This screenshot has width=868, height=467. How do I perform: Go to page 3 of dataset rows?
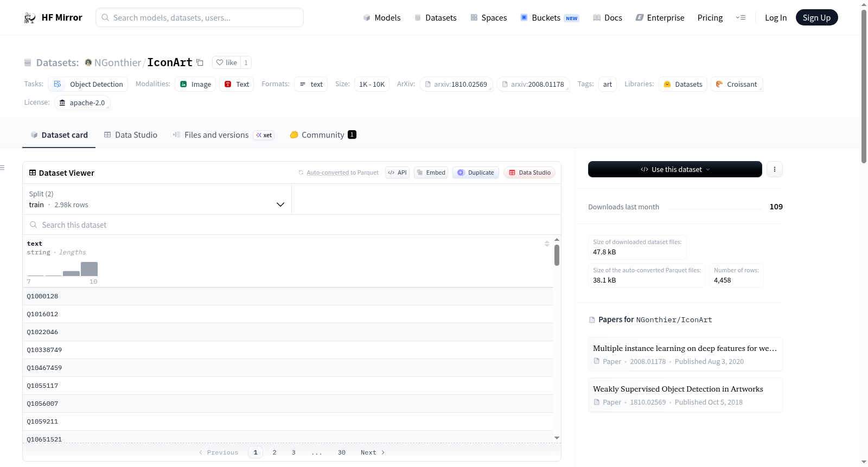click(293, 452)
